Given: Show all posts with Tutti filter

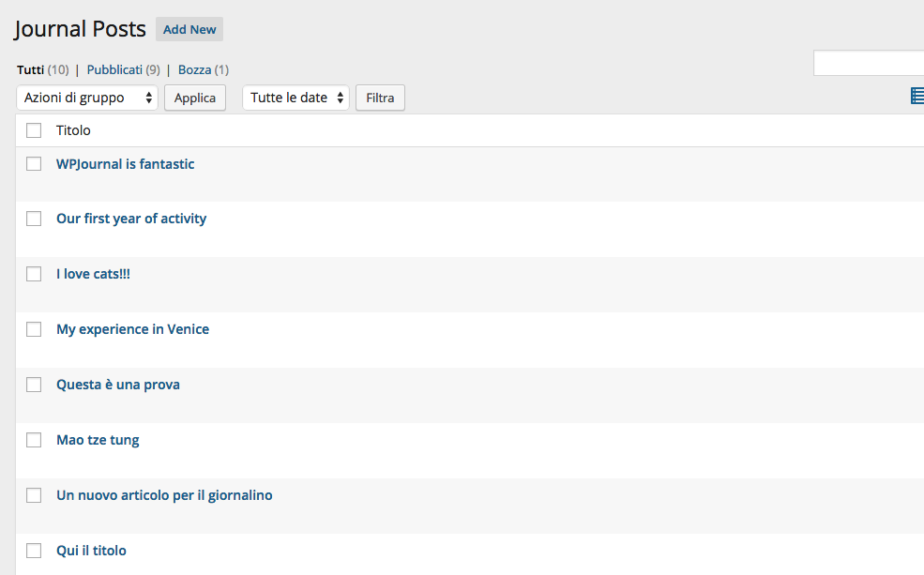Looking at the screenshot, I should coord(31,69).
